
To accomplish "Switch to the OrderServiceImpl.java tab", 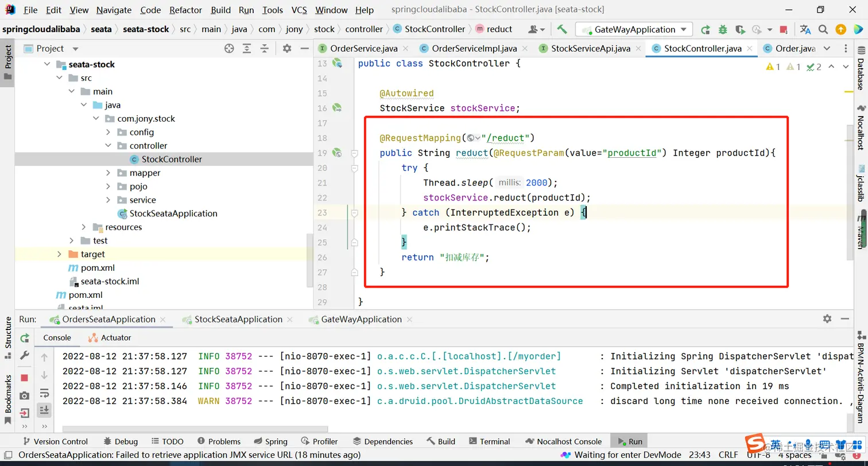I will (474, 49).
